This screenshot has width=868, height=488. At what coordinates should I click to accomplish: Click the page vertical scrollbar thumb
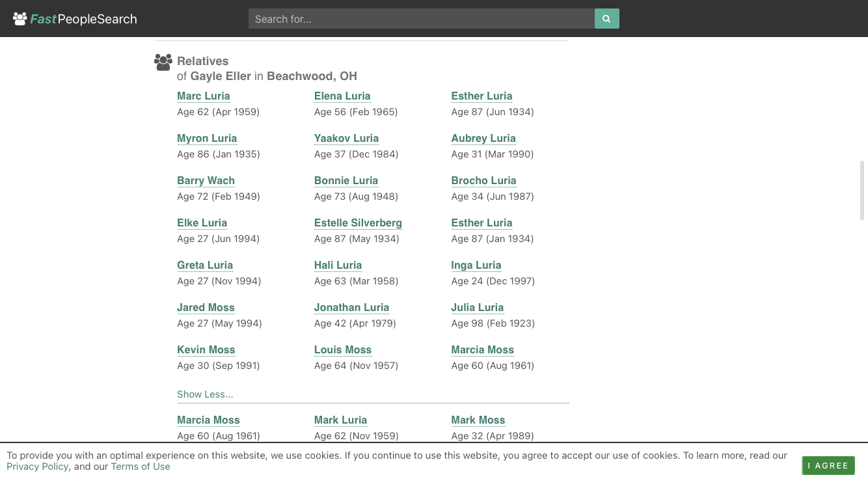[863, 191]
